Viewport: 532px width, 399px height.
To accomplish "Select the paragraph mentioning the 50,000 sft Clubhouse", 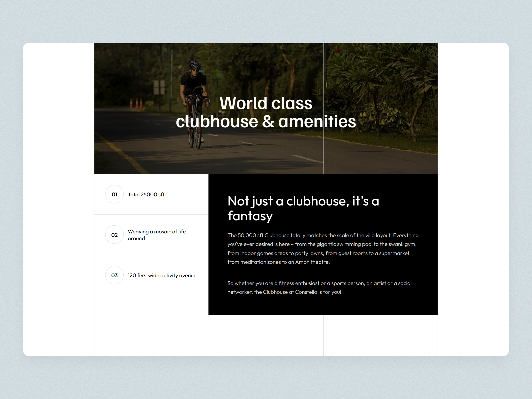I will click(x=322, y=249).
